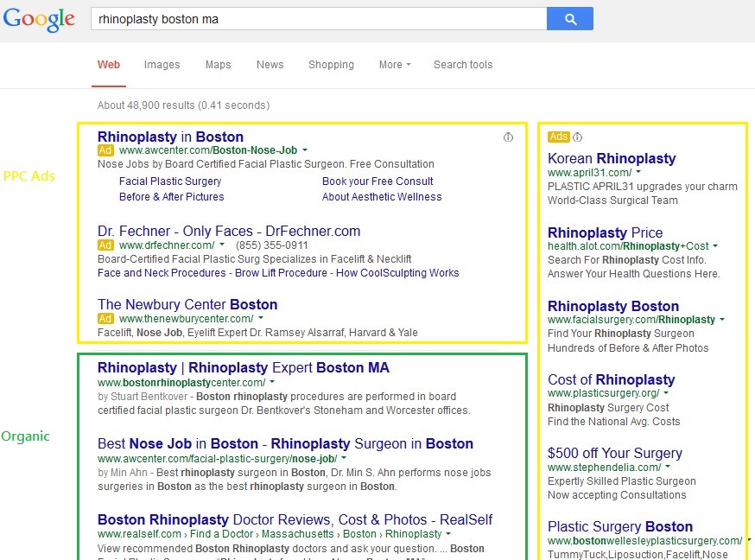The image size is (755, 560).
Task: Click www.thenewburycenter.com/ green URL
Action: coord(186,319)
